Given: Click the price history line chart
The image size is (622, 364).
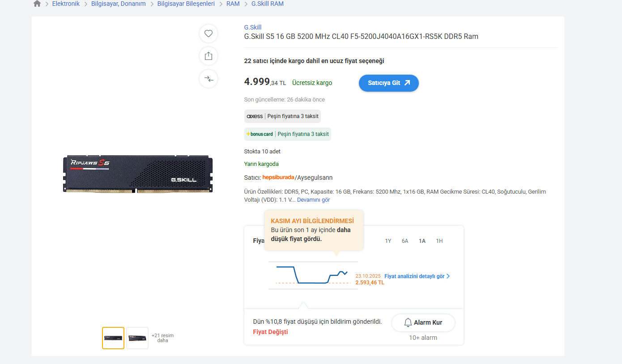Looking at the screenshot, I should (312, 275).
